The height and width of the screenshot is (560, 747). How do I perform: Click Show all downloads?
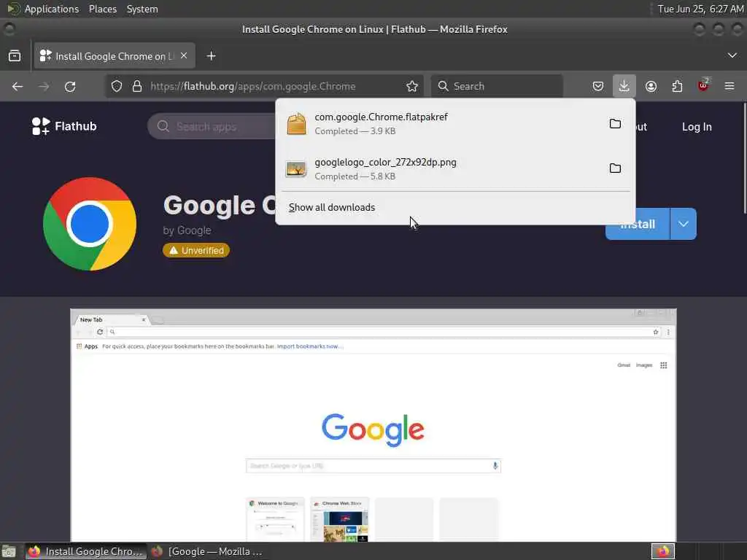point(332,208)
